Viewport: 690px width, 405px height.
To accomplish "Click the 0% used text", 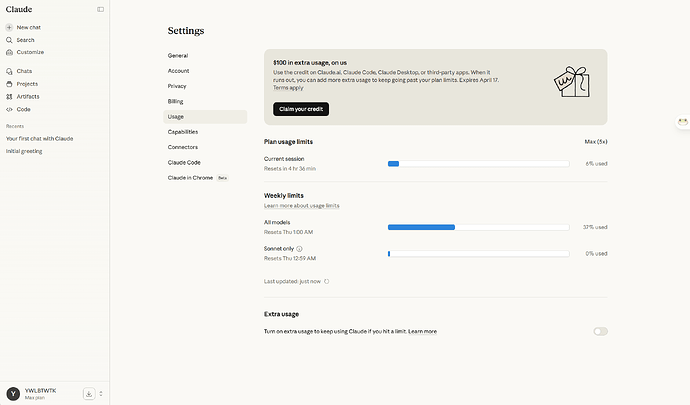I will [x=596, y=254].
